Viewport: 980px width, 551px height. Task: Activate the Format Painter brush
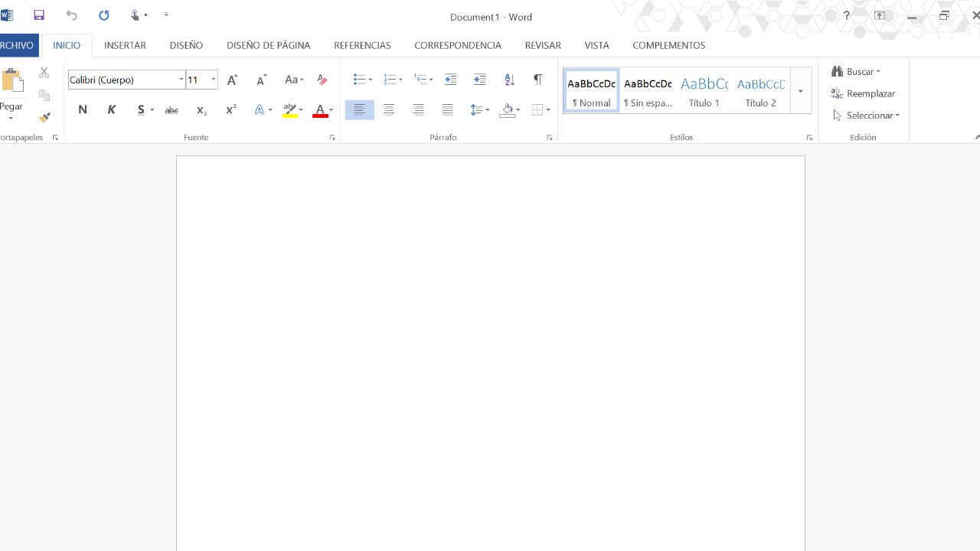point(44,117)
